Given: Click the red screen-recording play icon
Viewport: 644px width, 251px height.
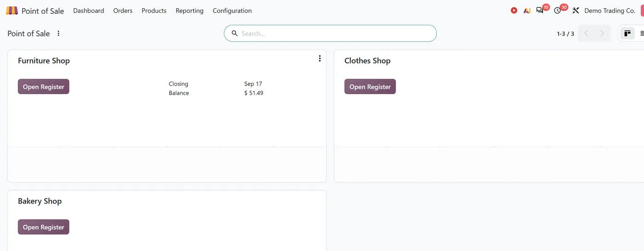Looking at the screenshot, I should pyautogui.click(x=514, y=11).
